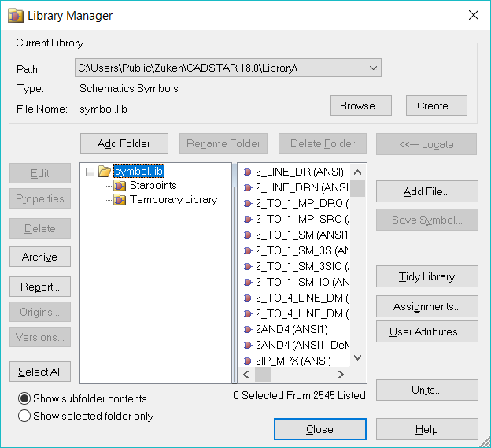Click the symbol icon beside 2_TO_1_SM_3SIO

248,266
